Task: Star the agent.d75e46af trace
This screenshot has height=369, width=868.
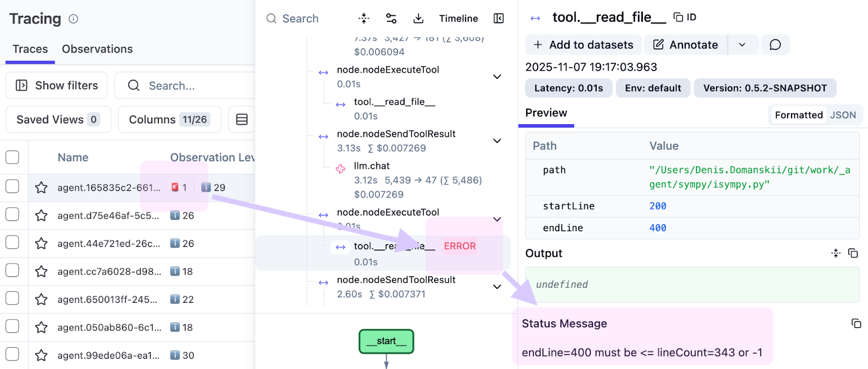Action: (41, 215)
